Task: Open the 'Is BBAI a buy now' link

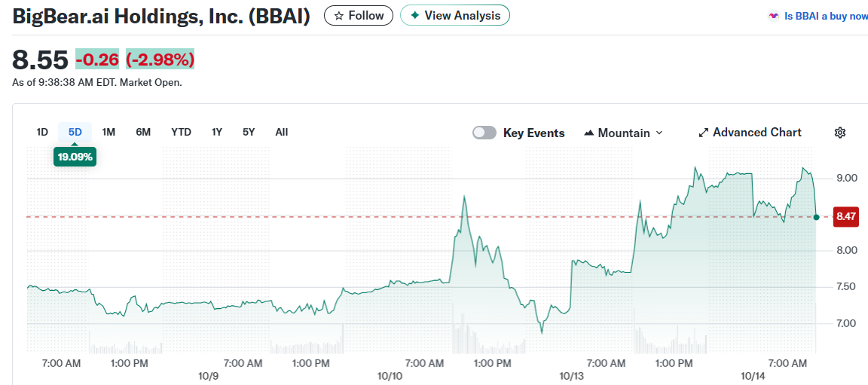Action: pos(826,16)
